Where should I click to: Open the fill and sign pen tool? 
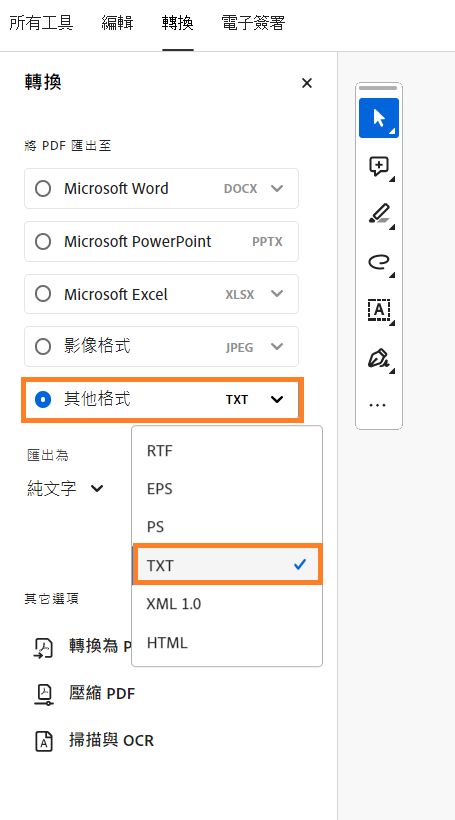coord(379,359)
